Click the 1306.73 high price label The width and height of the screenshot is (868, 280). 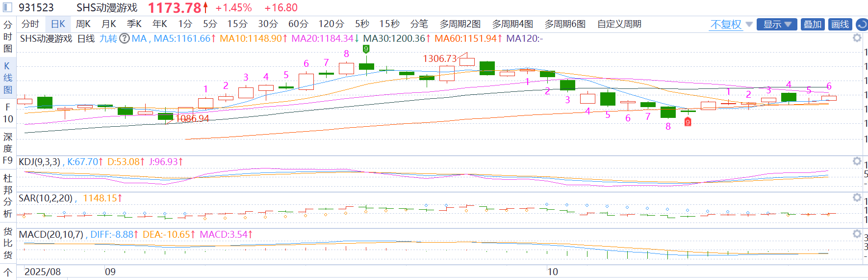coord(439,58)
